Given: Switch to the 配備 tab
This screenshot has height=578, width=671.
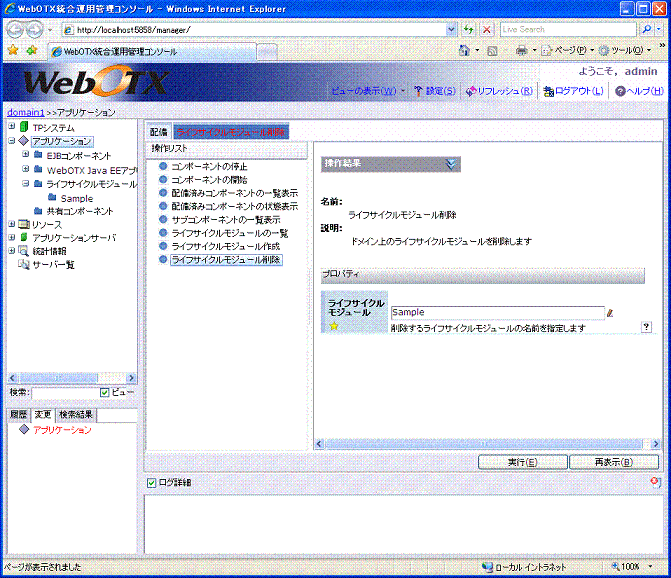Looking at the screenshot, I should 158,131.
